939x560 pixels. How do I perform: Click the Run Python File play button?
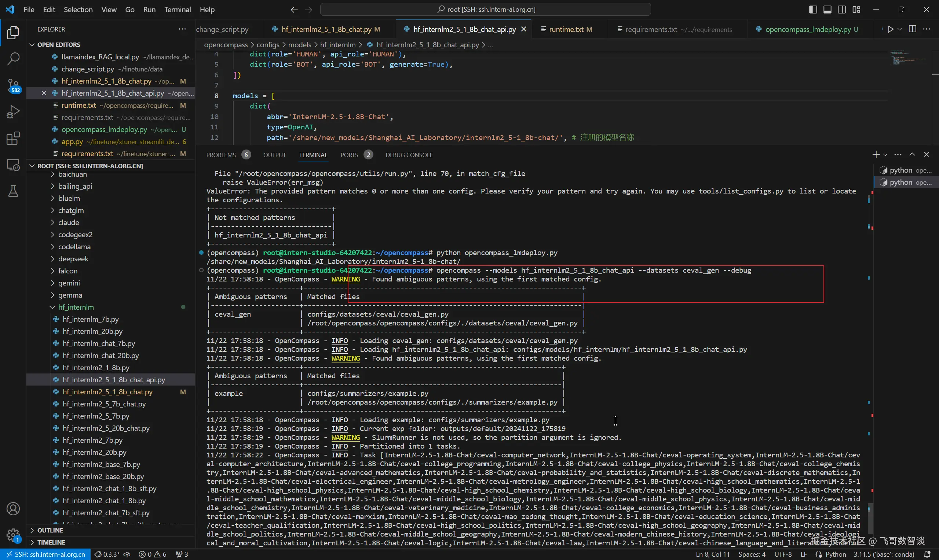[x=890, y=29]
